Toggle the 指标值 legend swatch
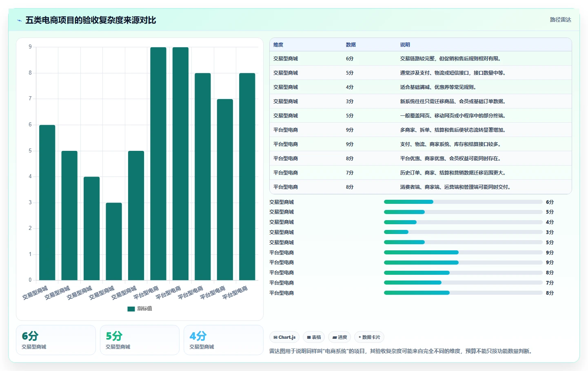 (131, 309)
